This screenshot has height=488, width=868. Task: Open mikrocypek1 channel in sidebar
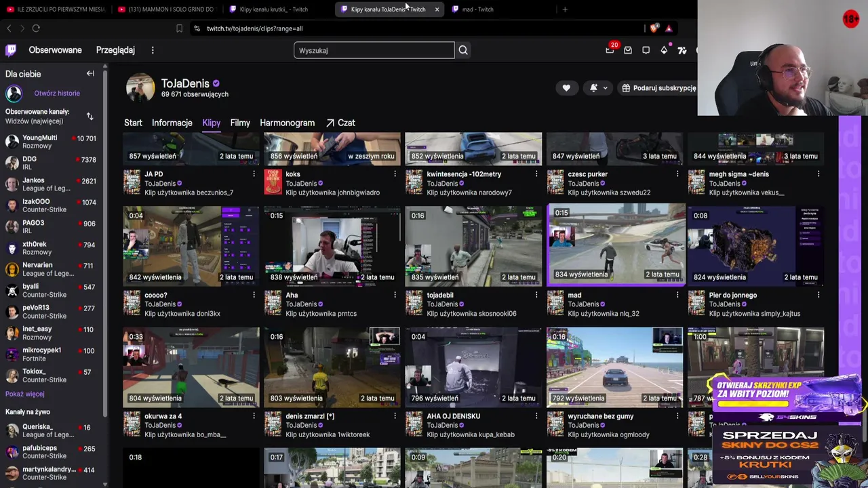pos(52,354)
